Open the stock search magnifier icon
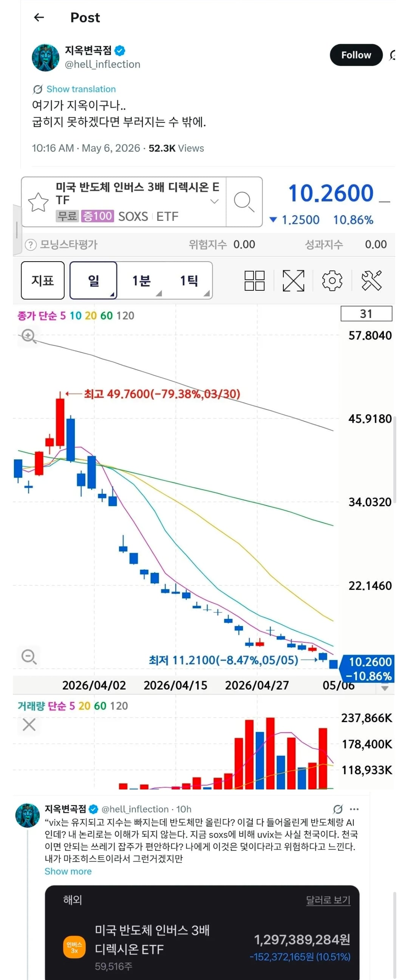The height and width of the screenshot is (980, 408). tap(244, 202)
